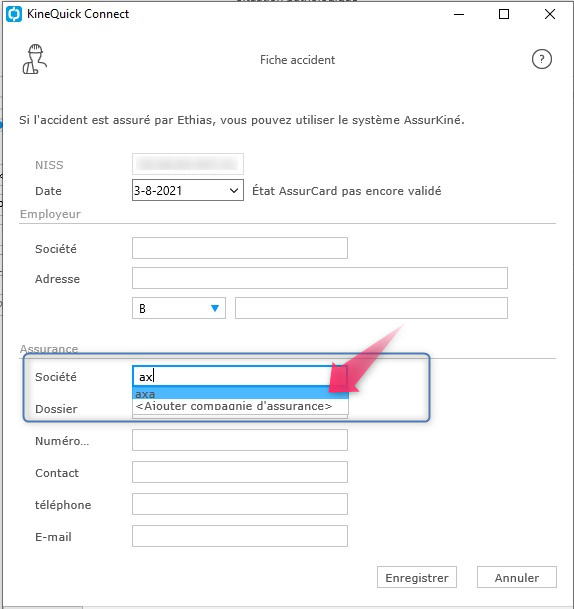Maximize the KineQuick Connect window
The height and width of the screenshot is (609, 574).
click(x=504, y=14)
